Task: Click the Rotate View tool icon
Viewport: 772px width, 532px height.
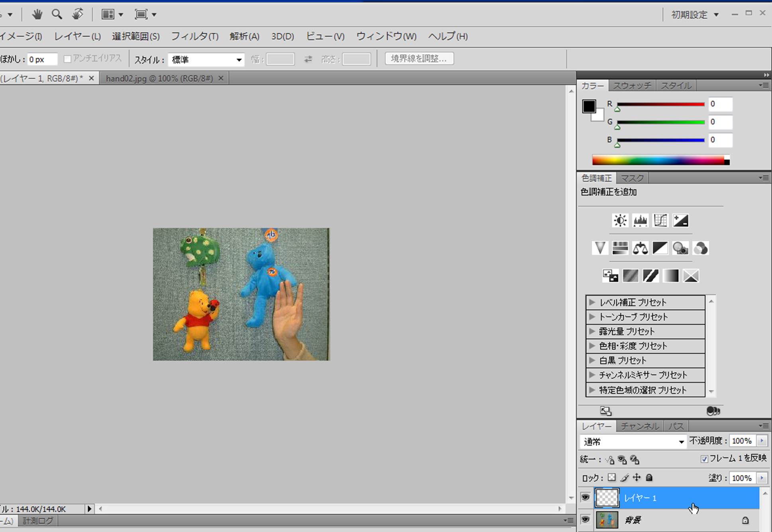Action: click(77, 14)
